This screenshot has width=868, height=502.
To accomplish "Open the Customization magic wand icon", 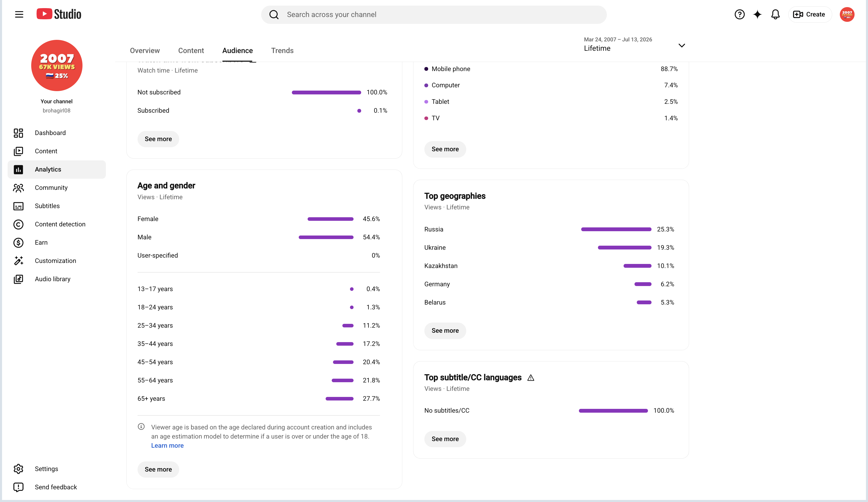I will click(18, 261).
